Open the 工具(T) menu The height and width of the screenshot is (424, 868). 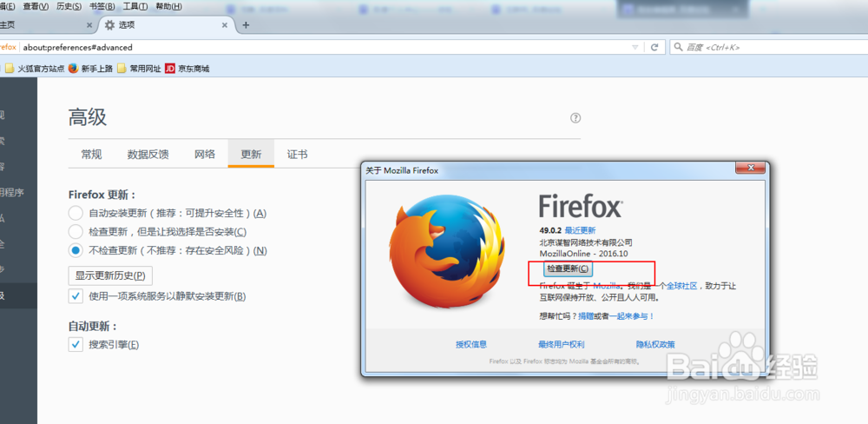[x=135, y=7]
